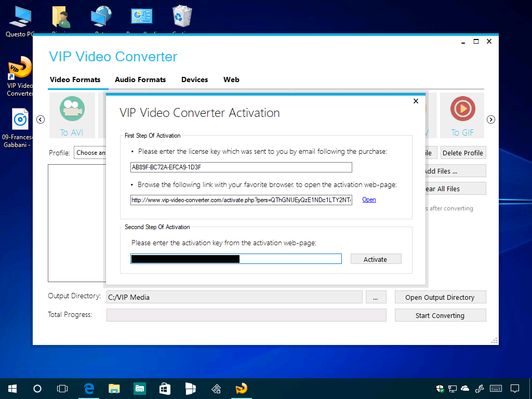The height and width of the screenshot is (399, 532).
Task: Switch to the Web tab
Action: click(231, 79)
